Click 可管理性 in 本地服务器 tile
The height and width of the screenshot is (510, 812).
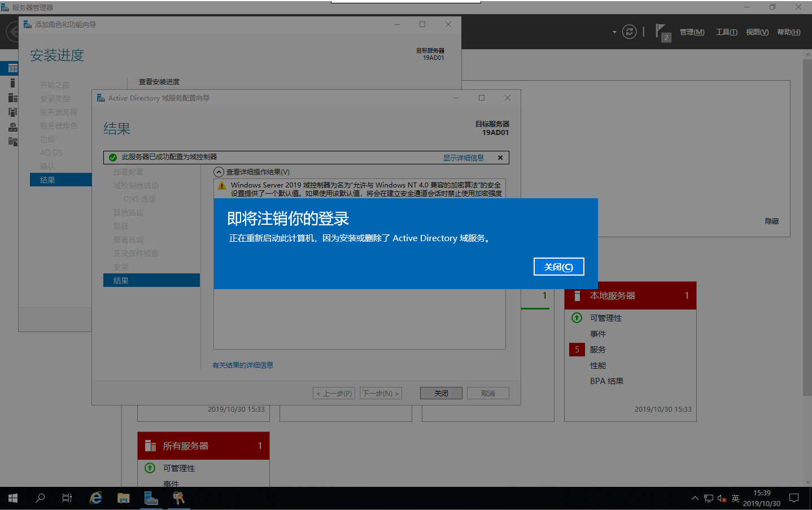coord(605,318)
